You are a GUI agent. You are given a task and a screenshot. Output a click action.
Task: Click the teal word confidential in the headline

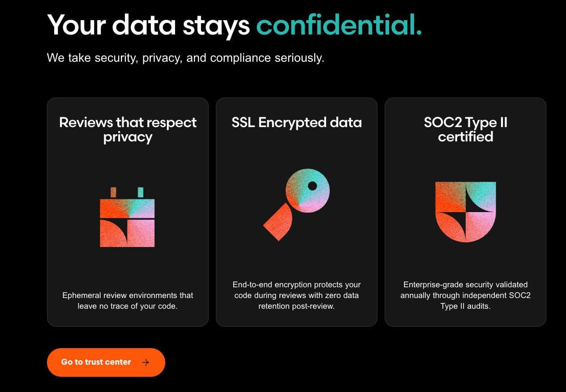[x=339, y=25]
